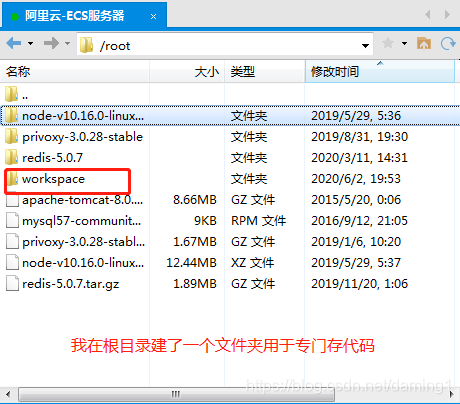The height and width of the screenshot is (404, 460).
Task: Open the forward history dropdown arrow
Action: click(67, 43)
